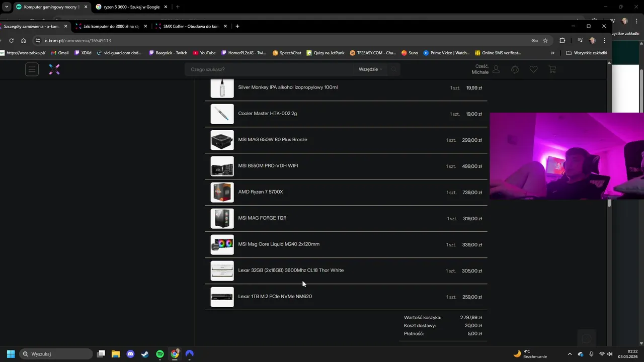Click the x-kom.pl address bar URL
Viewport: 644px width, 362px height.
click(x=77, y=41)
